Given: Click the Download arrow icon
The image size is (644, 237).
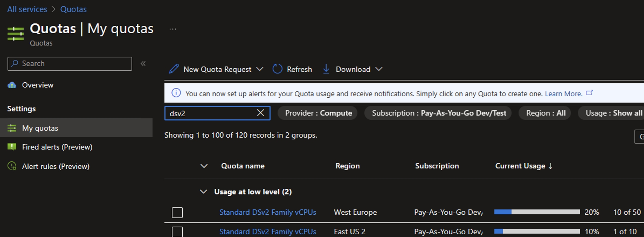Looking at the screenshot, I should 326,69.
